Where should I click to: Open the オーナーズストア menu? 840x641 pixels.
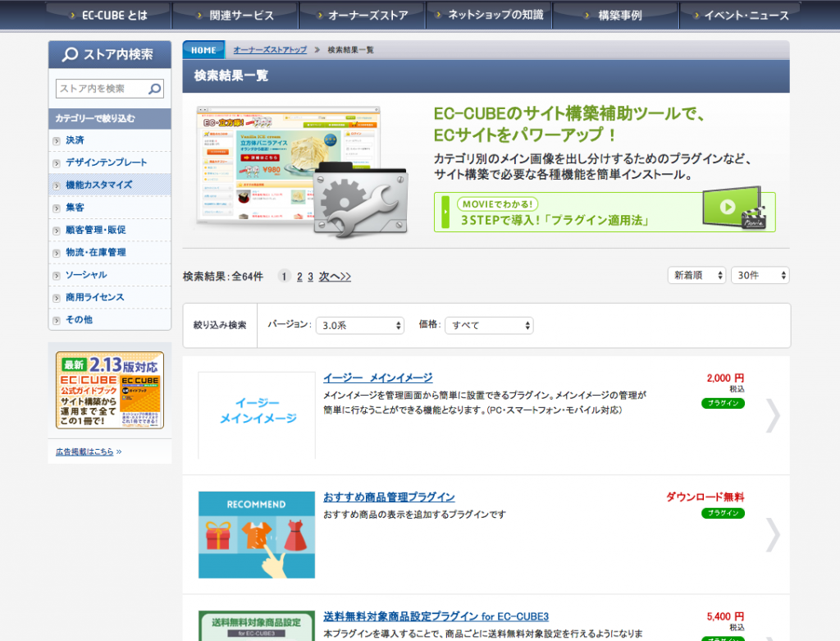(363, 15)
